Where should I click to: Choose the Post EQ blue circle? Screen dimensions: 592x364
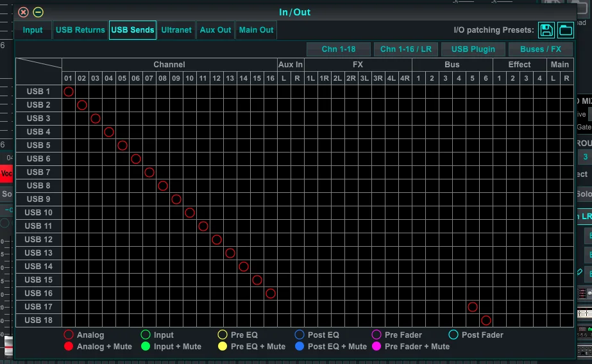coord(300,335)
